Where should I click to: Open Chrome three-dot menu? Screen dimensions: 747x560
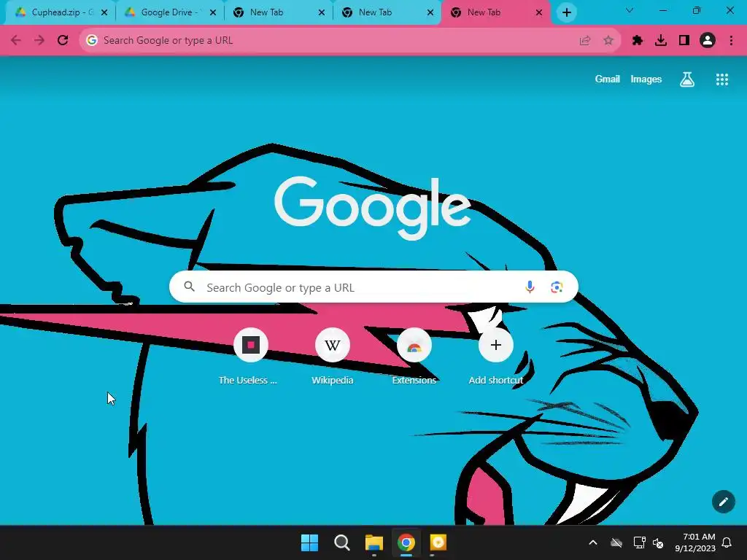click(x=731, y=41)
